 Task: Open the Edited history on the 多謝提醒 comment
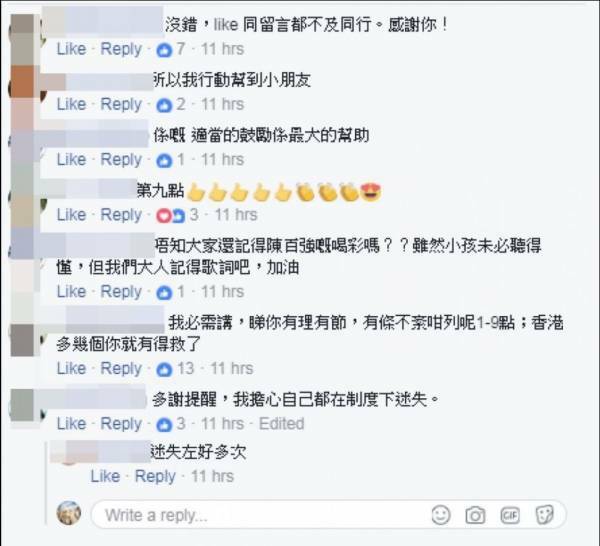pyautogui.click(x=282, y=424)
